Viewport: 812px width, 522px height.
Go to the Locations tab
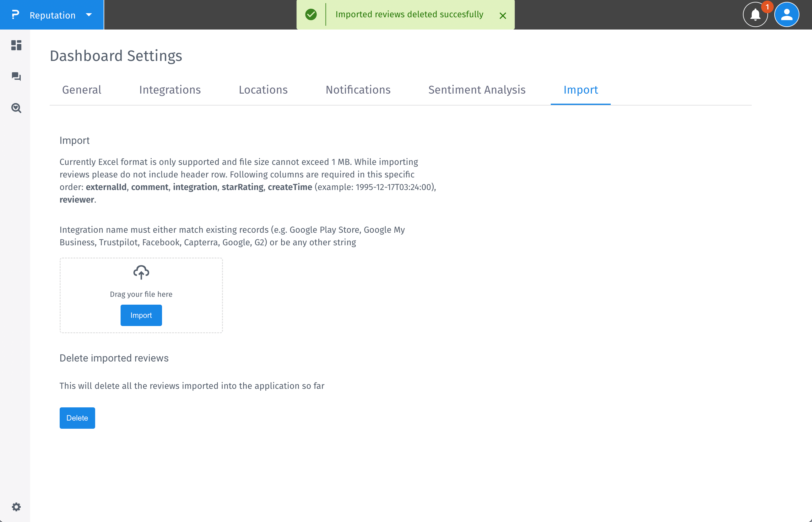[263, 90]
